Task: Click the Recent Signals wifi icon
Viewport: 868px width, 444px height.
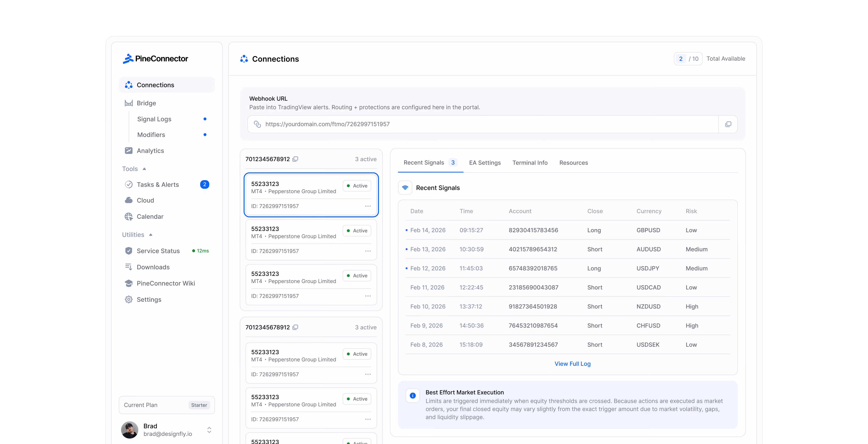Action: [405, 188]
